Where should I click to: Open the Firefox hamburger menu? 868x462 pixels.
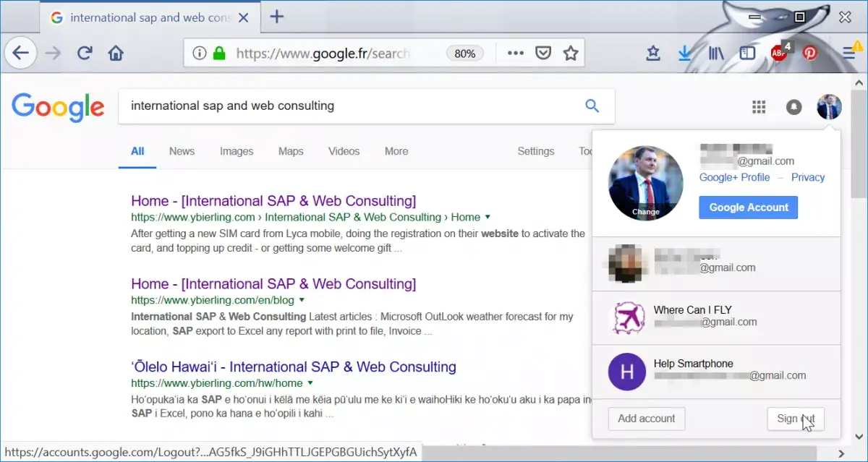(850, 52)
